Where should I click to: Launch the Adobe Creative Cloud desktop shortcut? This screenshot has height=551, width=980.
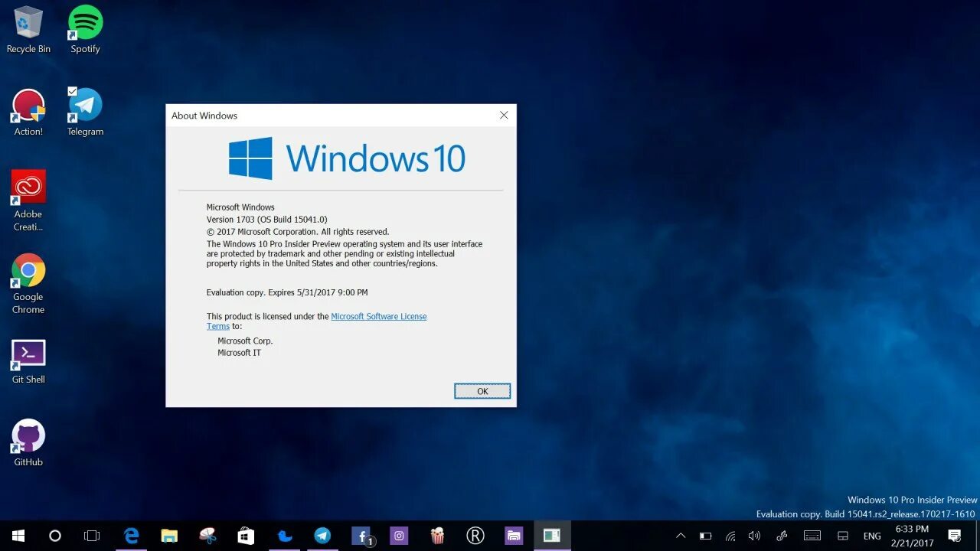coord(28,201)
